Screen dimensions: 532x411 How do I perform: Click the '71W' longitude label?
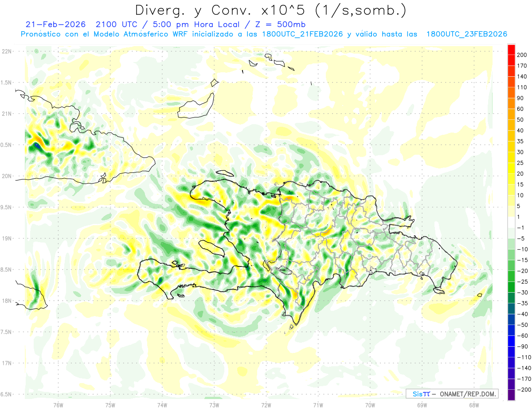[318, 404]
